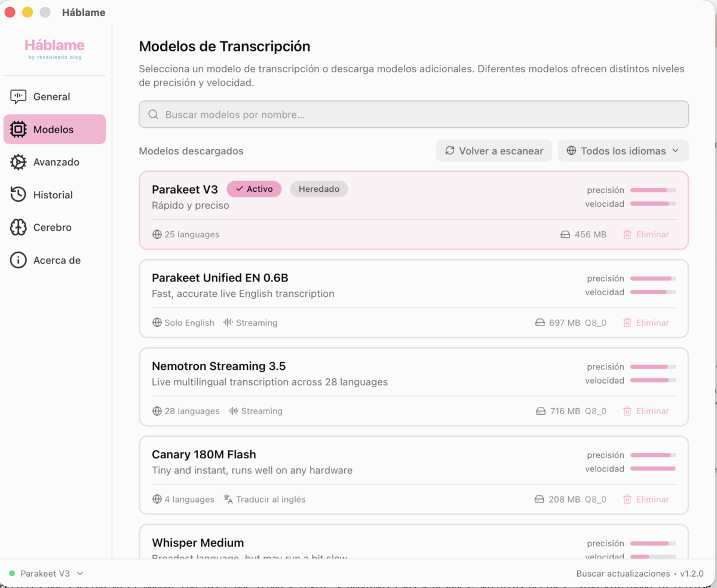Viewport: 717px width, 588px height.
Task: Click waveform icon on Nemotron Streaming card
Action: [234, 411]
